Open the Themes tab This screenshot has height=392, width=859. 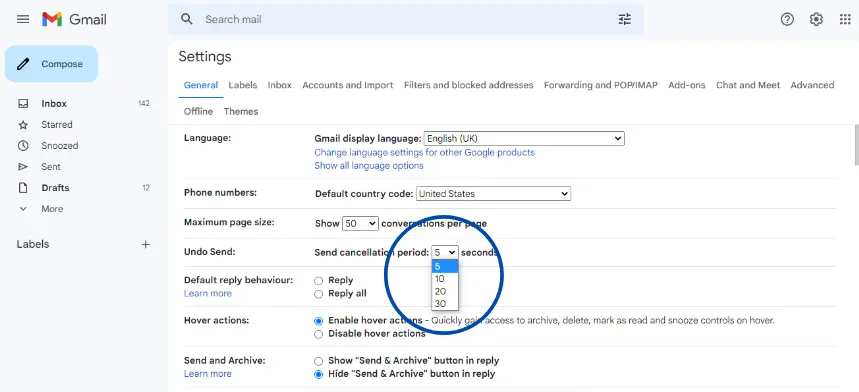pyautogui.click(x=241, y=112)
